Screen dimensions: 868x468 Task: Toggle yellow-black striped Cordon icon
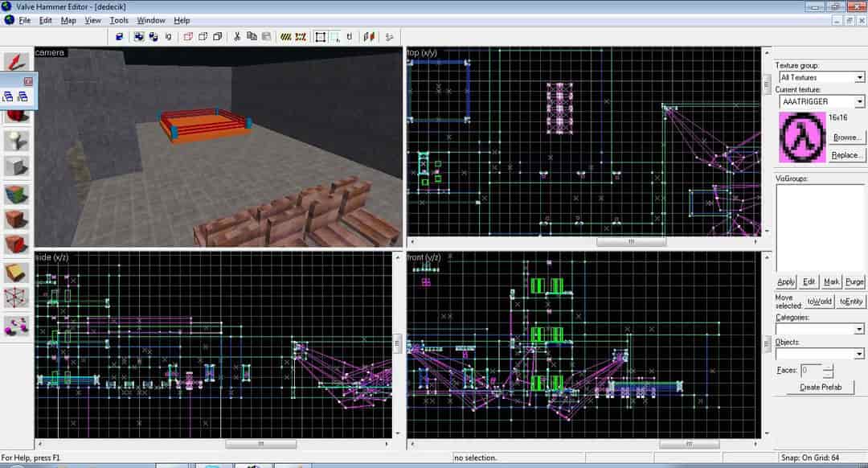pyautogui.click(x=285, y=36)
